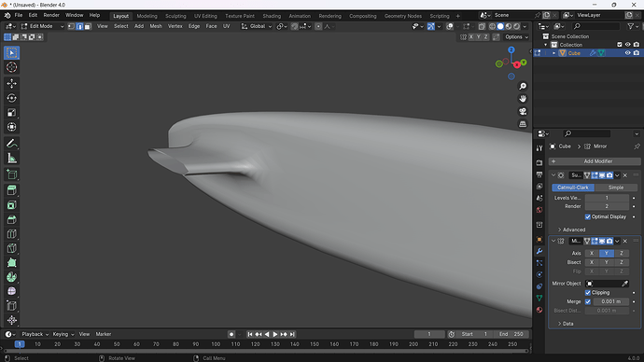Select the Transform tool
This screenshot has width=644, height=362.
11,127
